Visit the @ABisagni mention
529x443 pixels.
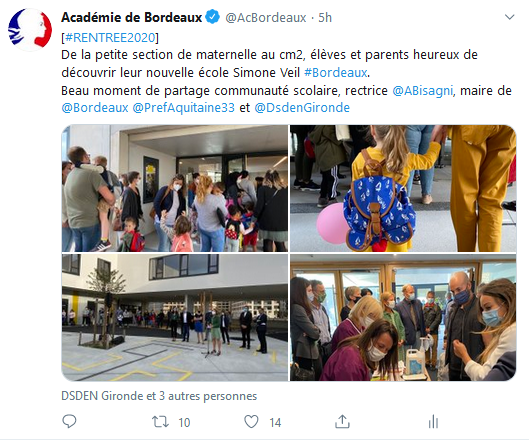(422, 91)
